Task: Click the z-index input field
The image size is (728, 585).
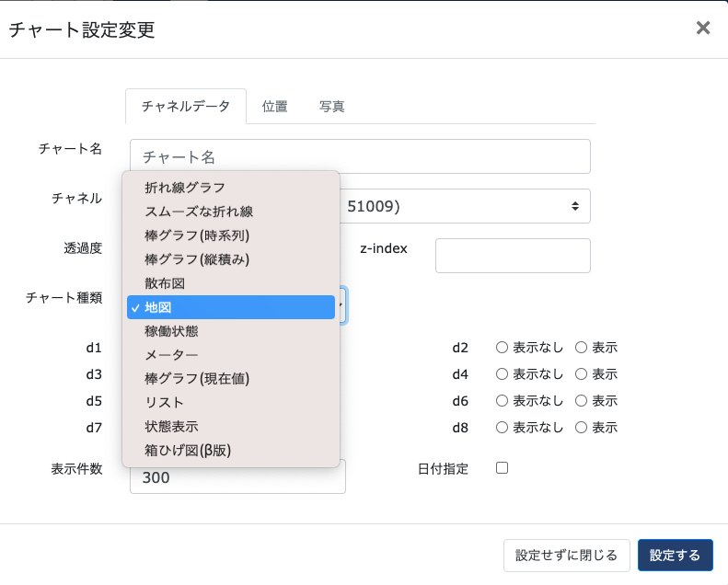Action: tap(512, 256)
